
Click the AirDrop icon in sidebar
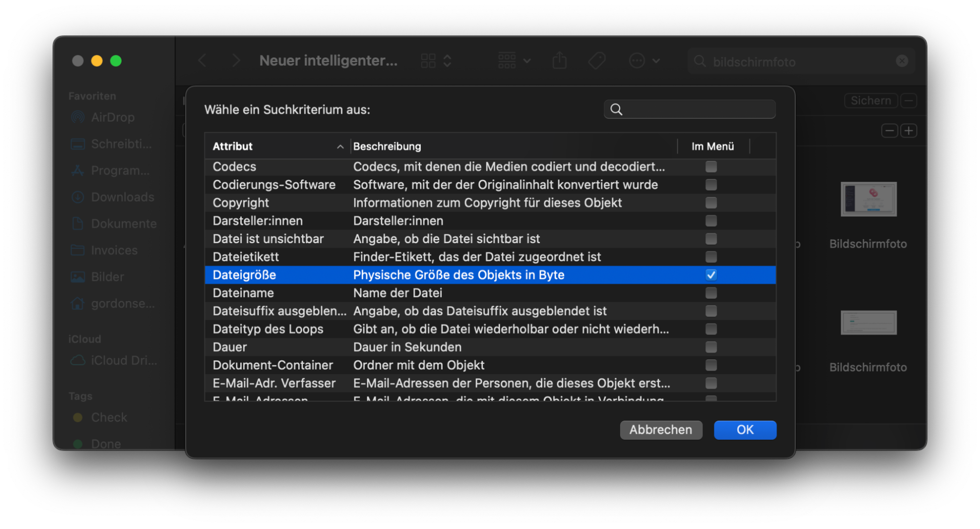click(77, 117)
